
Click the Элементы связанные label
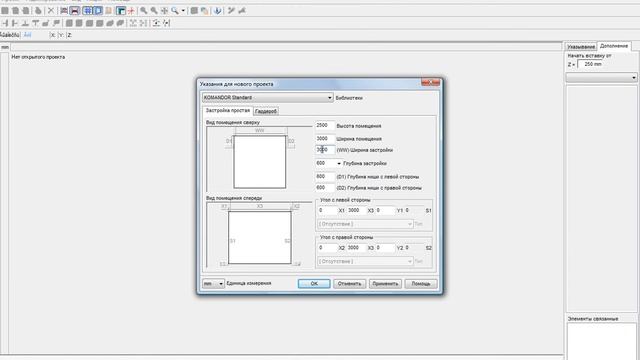coord(593,319)
